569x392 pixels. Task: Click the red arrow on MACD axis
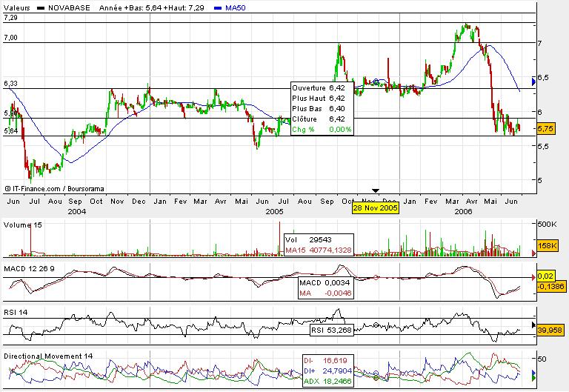[x=533, y=277]
